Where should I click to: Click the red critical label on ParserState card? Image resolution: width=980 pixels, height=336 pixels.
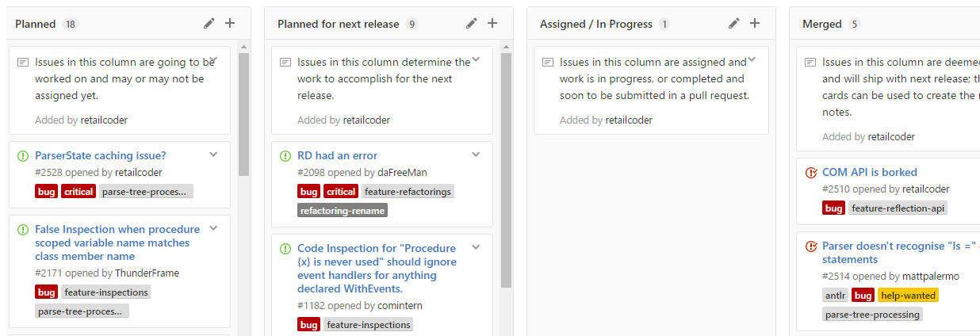pos(78,191)
